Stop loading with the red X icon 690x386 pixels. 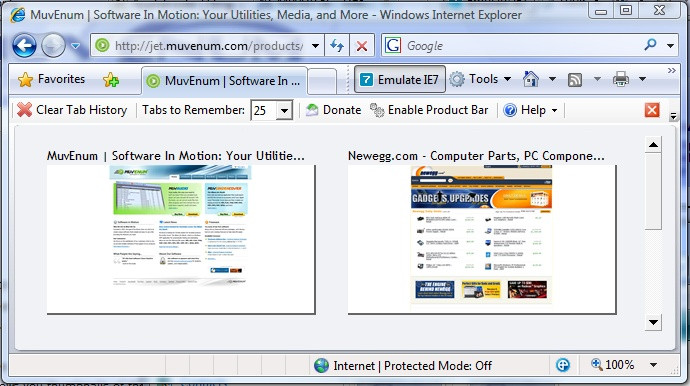pos(362,45)
